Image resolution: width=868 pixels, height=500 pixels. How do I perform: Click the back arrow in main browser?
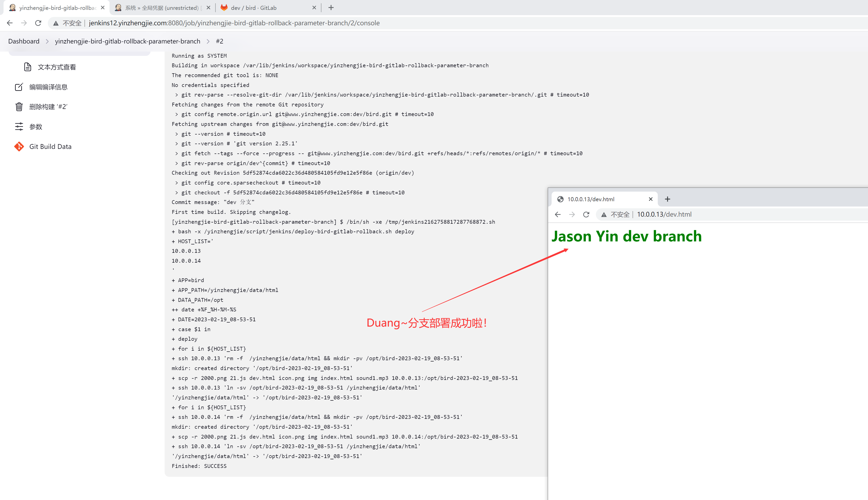[10, 23]
